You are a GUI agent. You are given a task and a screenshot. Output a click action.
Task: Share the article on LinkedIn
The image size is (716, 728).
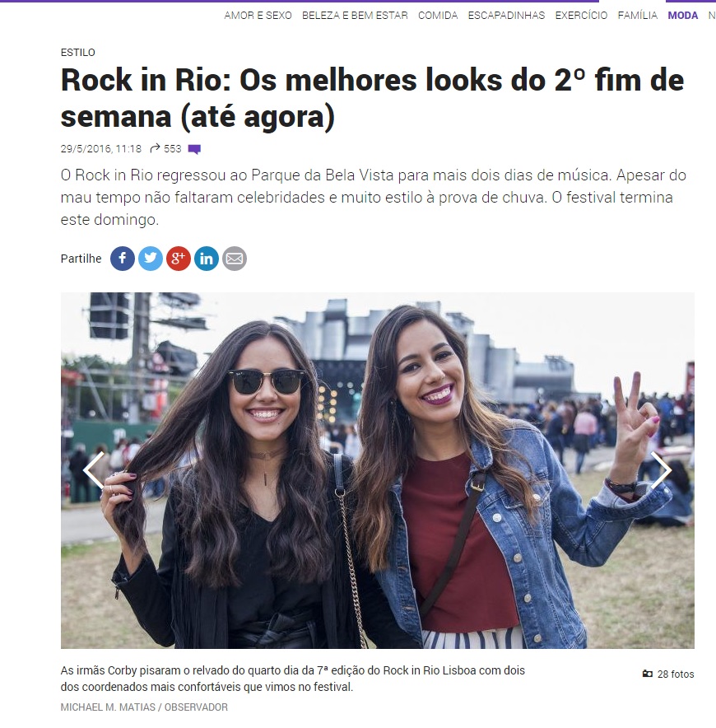pos(207,259)
